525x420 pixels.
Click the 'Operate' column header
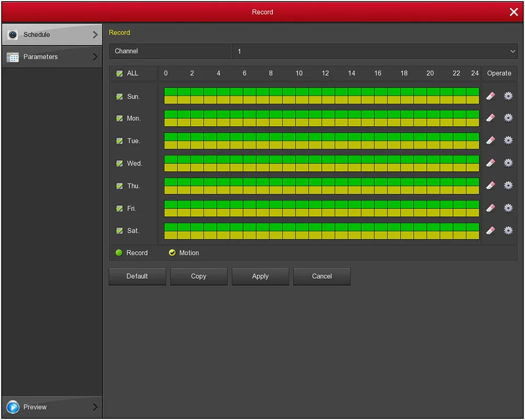click(x=499, y=73)
